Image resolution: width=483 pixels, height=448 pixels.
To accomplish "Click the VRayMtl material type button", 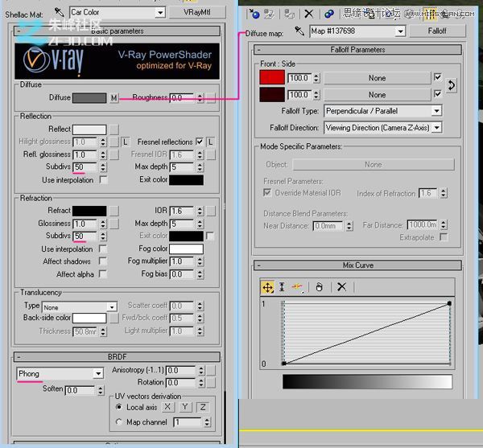I will (x=197, y=12).
